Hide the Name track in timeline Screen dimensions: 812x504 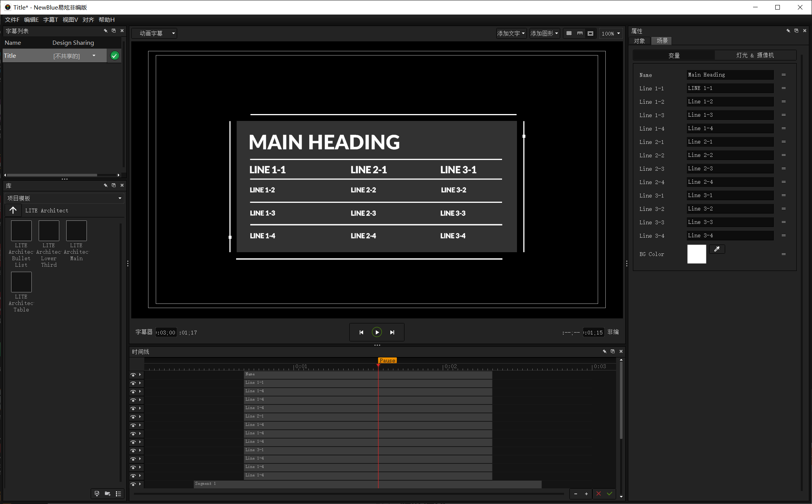[133, 375]
